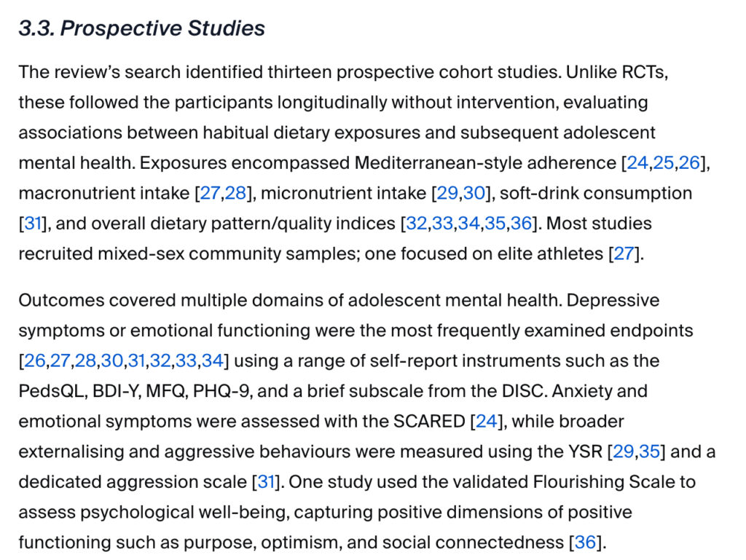Open citation 32 after dietary pattern/quality indices
Viewport: 746px width, 560px height.
pyautogui.click(x=417, y=224)
